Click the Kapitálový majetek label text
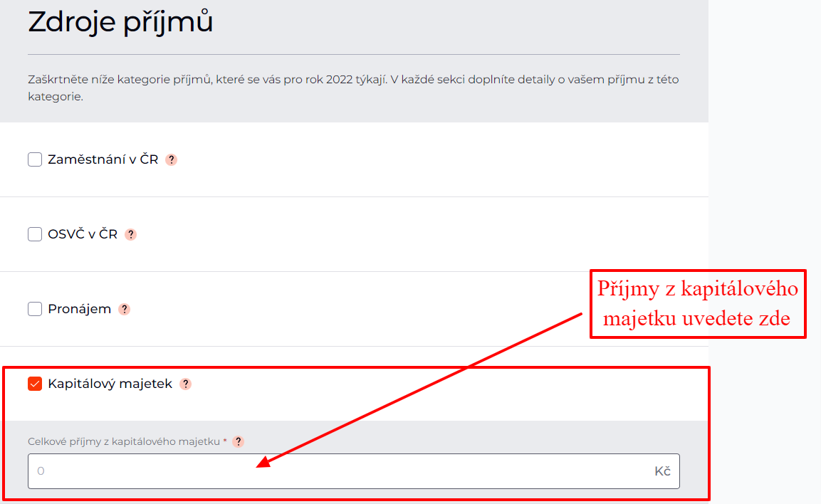 110,384
